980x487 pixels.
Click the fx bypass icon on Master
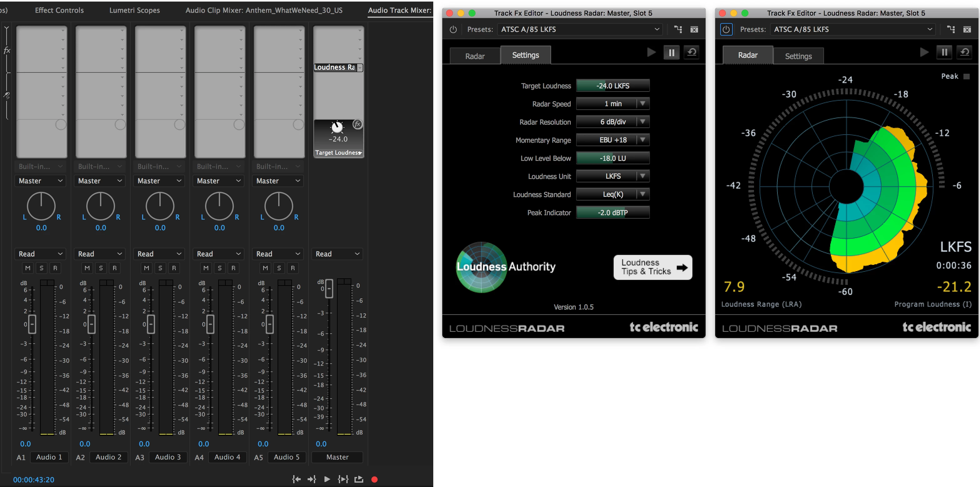pos(357,124)
